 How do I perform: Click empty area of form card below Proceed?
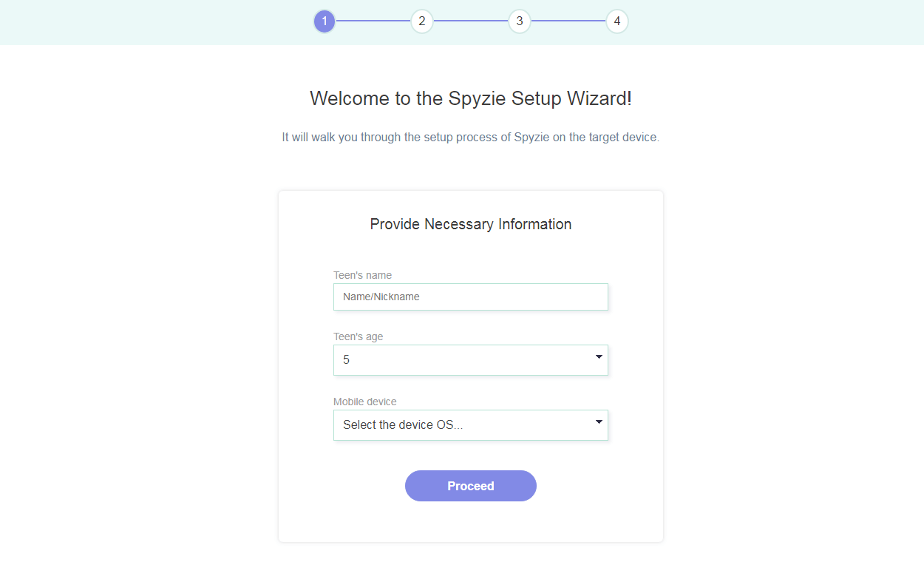click(470, 524)
